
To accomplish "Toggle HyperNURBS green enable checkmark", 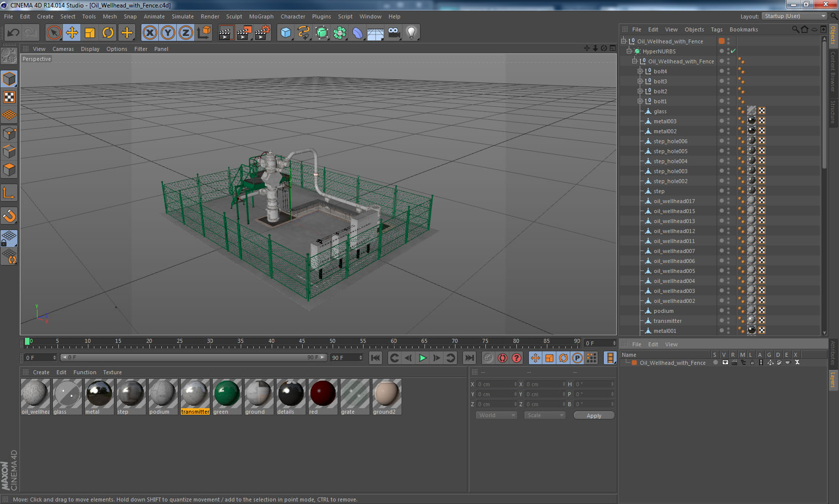I will pos(733,51).
